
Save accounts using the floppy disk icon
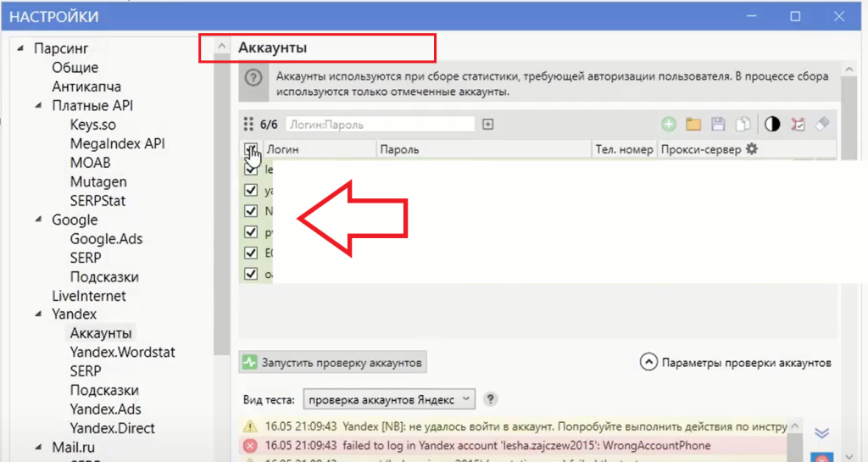[718, 124]
